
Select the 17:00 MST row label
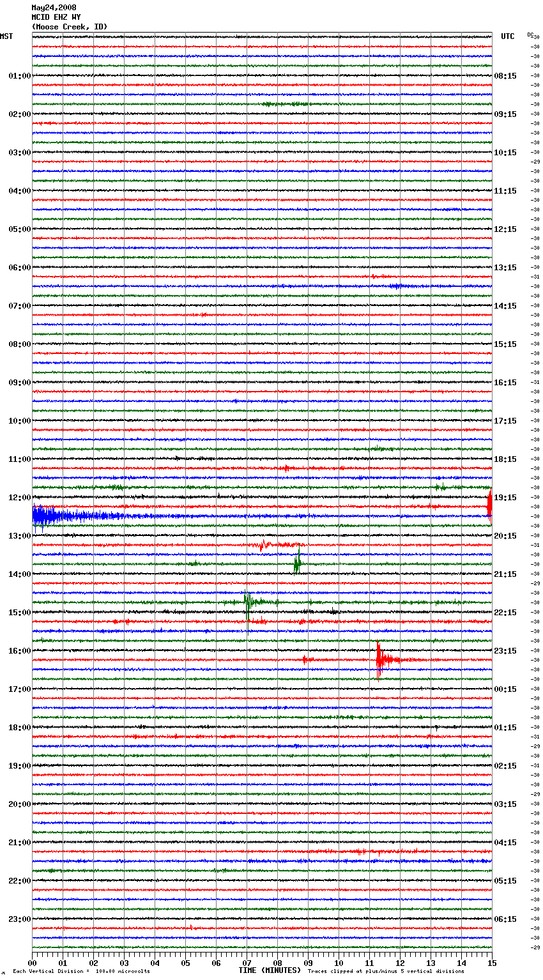tap(20, 689)
